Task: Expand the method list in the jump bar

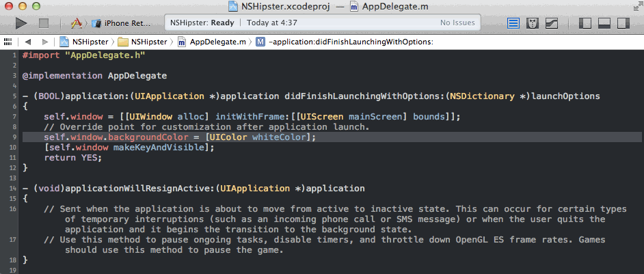Action: coord(351,42)
